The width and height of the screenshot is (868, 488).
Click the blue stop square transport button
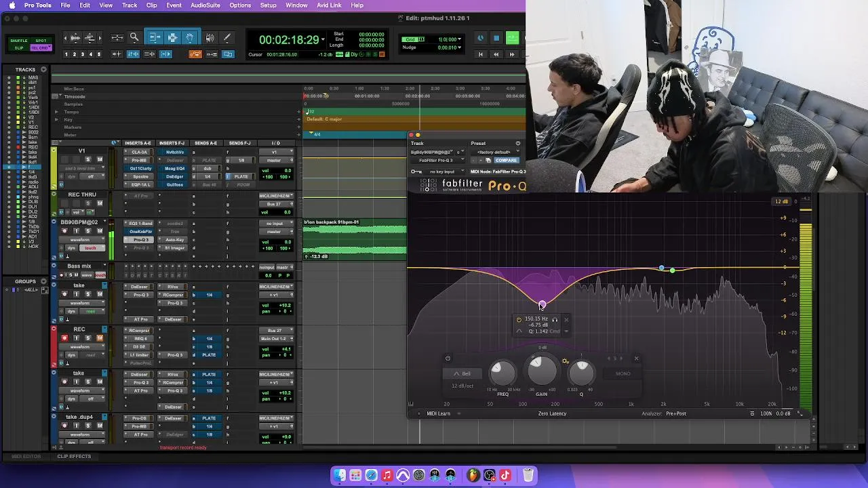pos(496,39)
